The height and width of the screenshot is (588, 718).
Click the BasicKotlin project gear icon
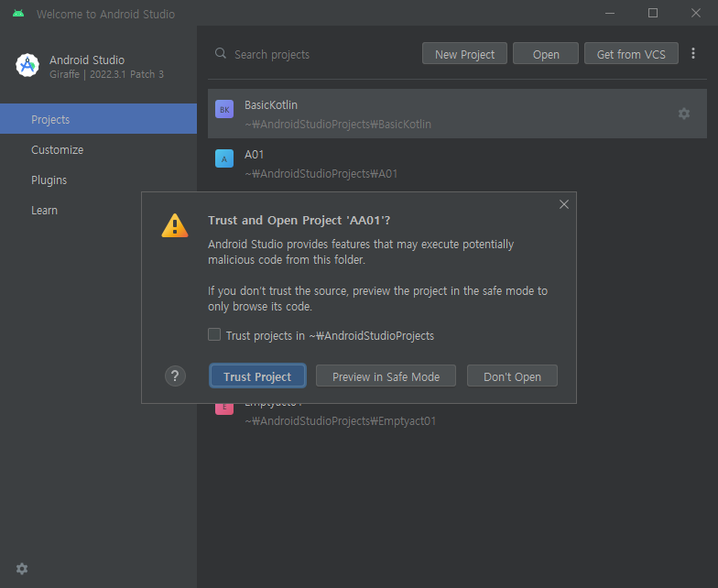point(684,114)
